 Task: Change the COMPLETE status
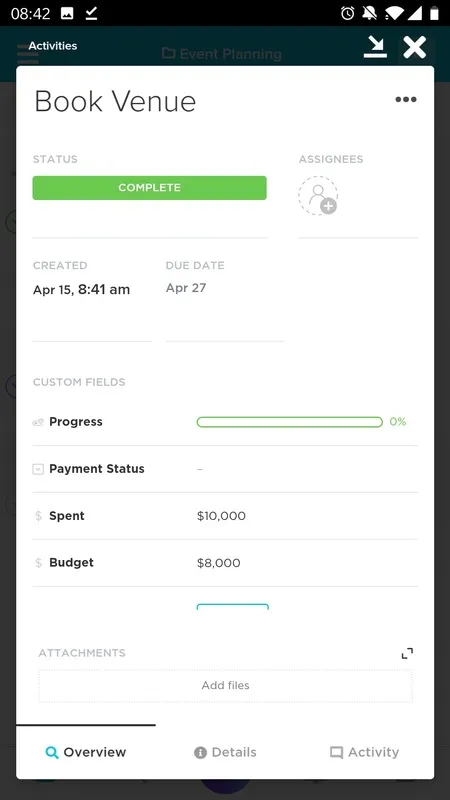click(149, 188)
